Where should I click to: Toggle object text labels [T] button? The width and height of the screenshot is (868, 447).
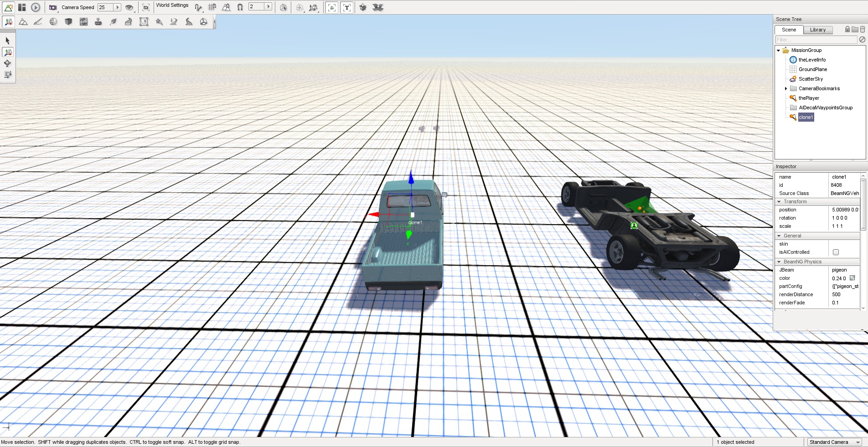click(x=347, y=7)
